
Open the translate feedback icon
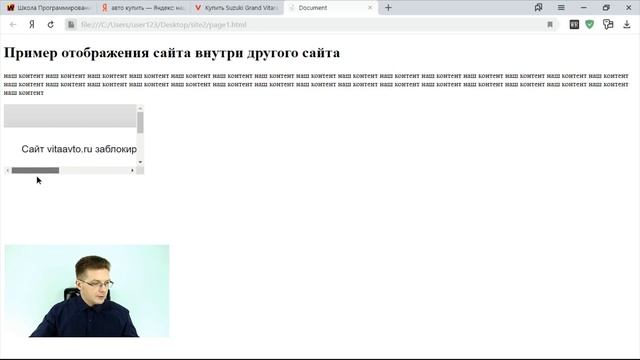[608, 24]
